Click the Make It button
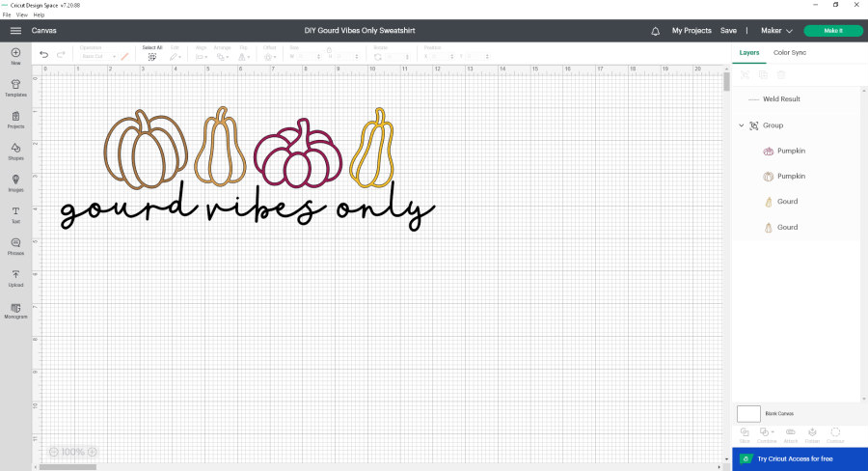This screenshot has width=868, height=471. (x=832, y=31)
